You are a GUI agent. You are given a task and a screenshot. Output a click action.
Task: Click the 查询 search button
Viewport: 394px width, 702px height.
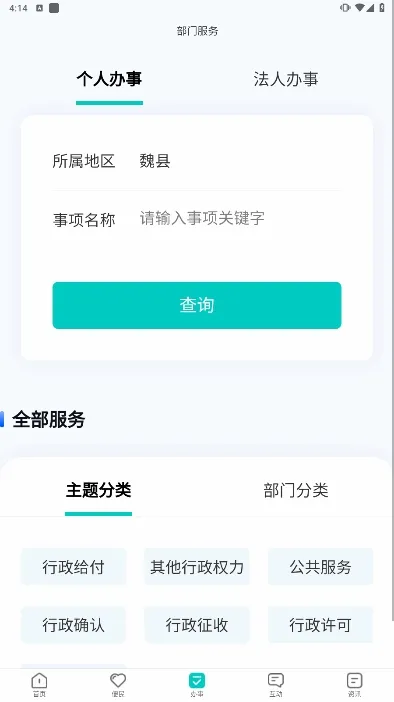[x=197, y=305]
